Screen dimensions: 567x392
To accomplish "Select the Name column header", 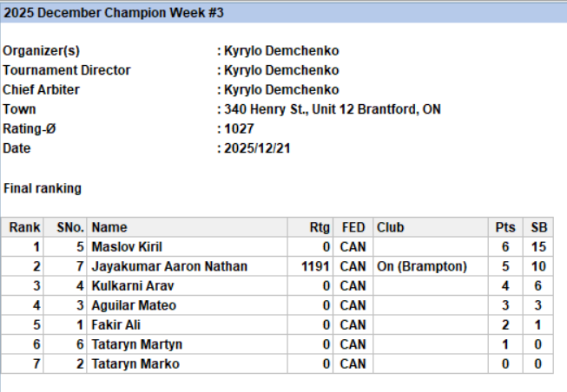I will point(109,227).
